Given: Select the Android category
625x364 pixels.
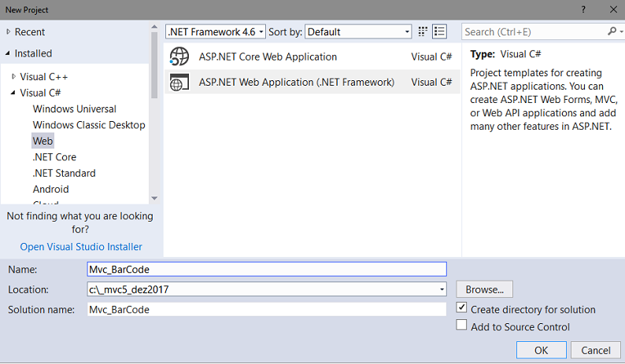Looking at the screenshot, I should click(x=50, y=189).
